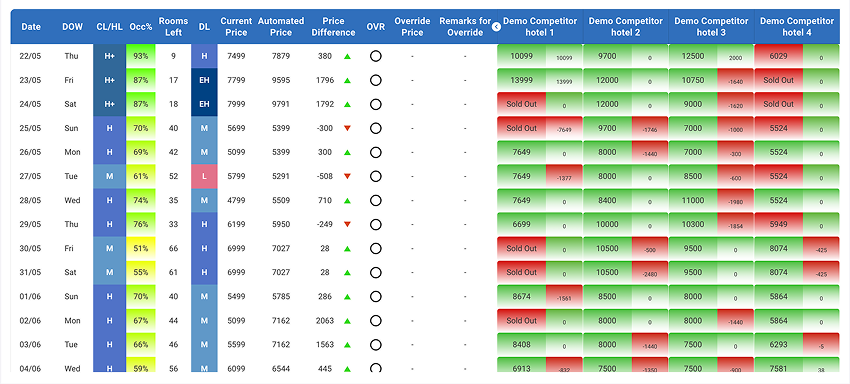Click the Price Difference column header
850x384 pixels.
(333, 27)
